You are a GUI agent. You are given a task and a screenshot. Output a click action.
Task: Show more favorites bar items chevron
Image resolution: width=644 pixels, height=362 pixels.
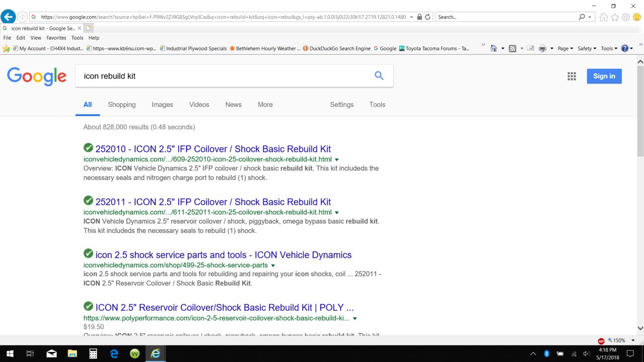(x=484, y=45)
